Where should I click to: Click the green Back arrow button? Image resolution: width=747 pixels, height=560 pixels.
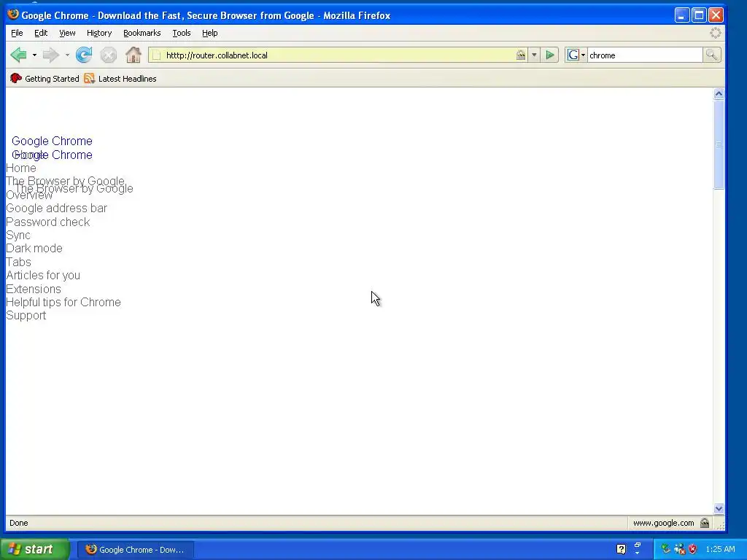[18, 55]
